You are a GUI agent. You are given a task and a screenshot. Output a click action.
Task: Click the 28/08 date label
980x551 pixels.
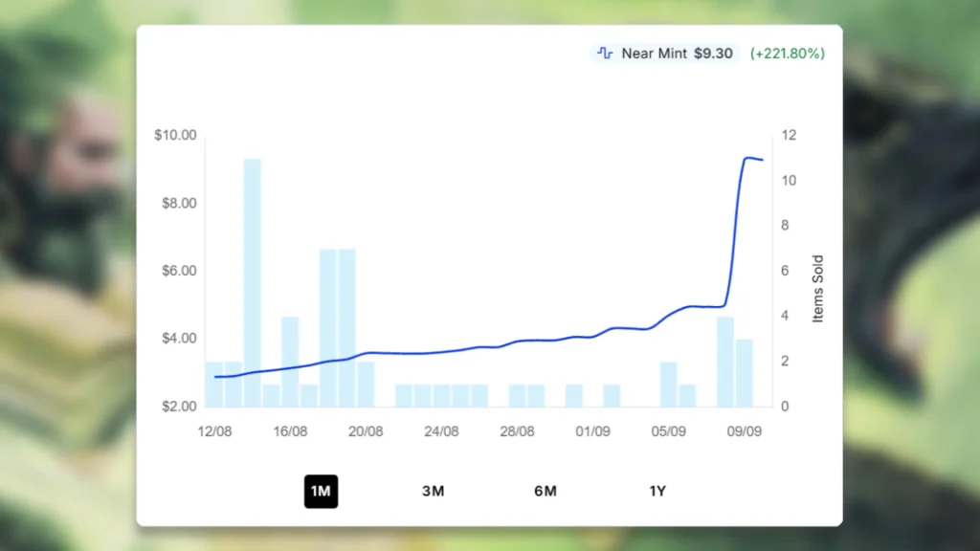click(517, 431)
